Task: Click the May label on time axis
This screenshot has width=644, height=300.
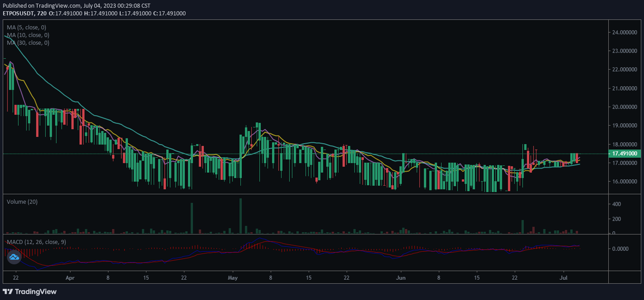Action: 232,279
